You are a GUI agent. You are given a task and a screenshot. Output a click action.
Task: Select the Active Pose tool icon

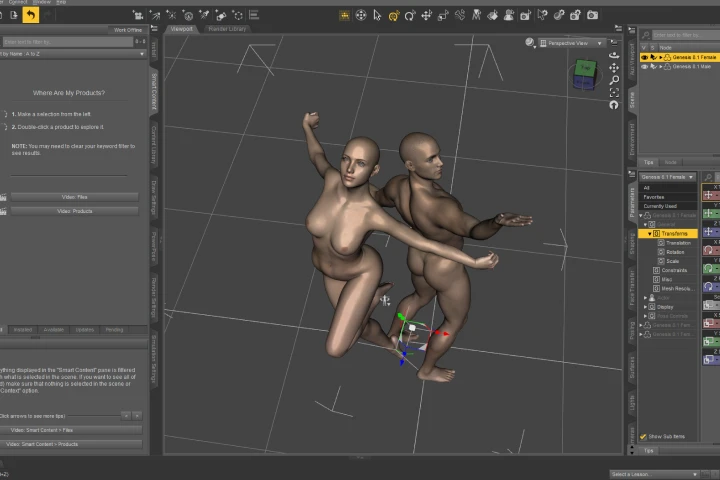pyautogui.click(x=361, y=15)
